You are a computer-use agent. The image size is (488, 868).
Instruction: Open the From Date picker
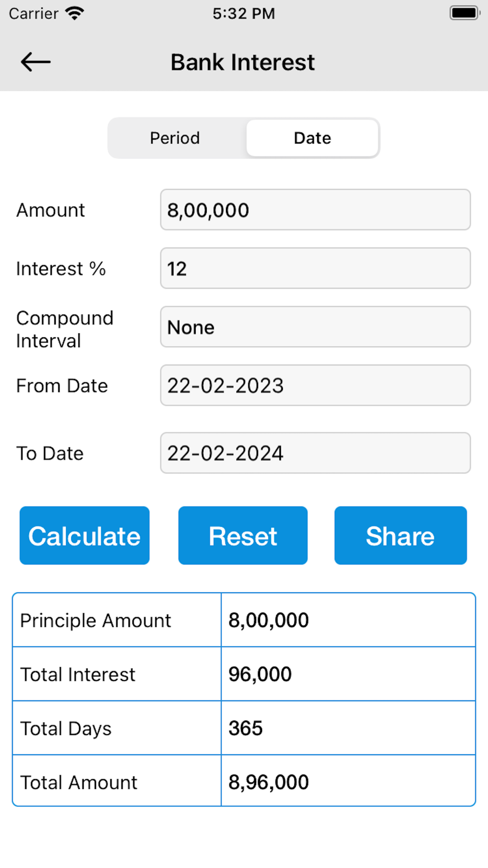click(315, 385)
